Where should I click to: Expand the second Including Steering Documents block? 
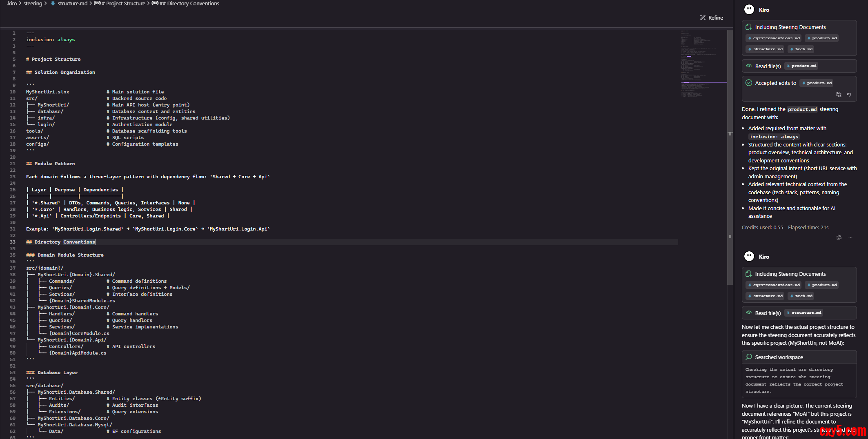click(x=790, y=274)
